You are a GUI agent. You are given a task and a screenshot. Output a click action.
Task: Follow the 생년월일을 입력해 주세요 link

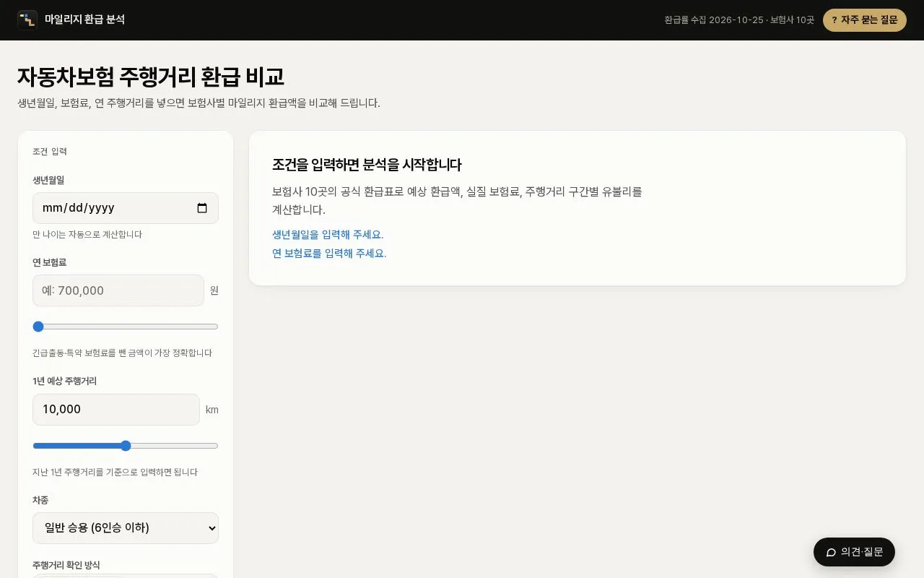click(x=328, y=235)
